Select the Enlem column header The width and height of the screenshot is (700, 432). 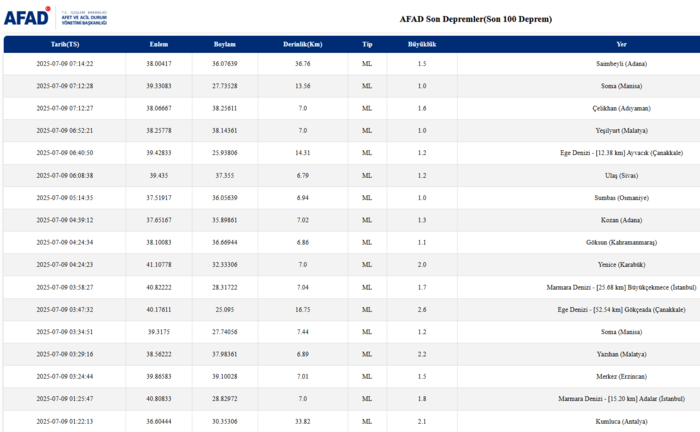pos(158,45)
